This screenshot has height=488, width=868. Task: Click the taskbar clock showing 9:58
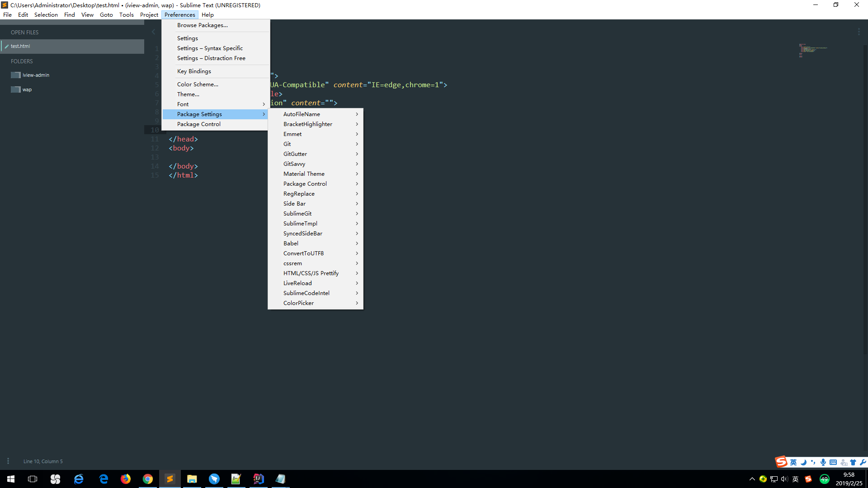pos(849,479)
